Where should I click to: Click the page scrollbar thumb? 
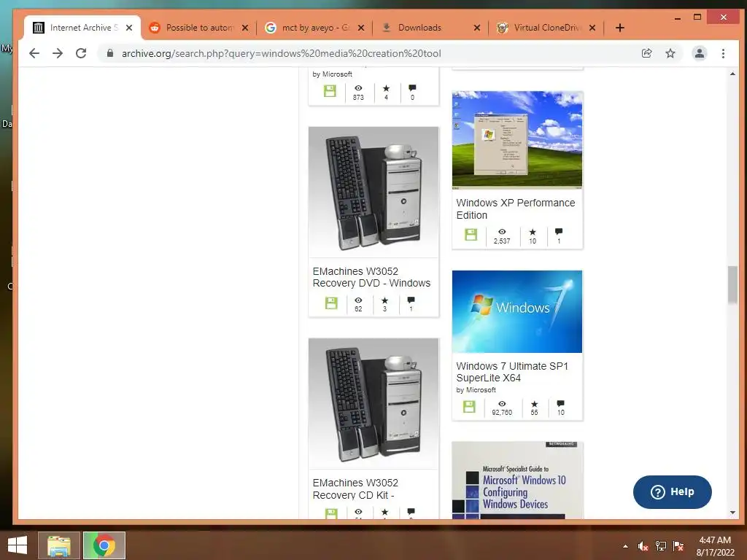[x=732, y=284]
